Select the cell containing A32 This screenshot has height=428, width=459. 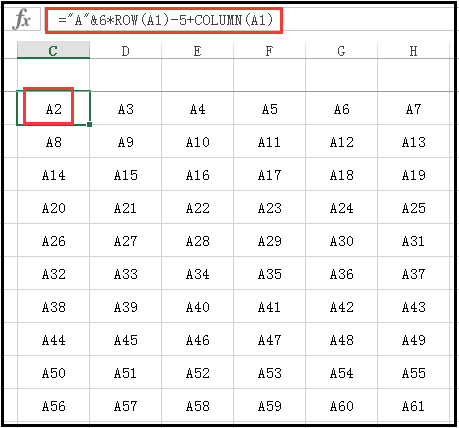[53, 273]
